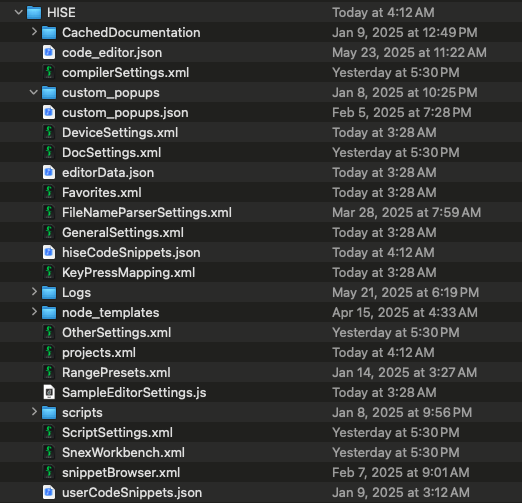522x503 pixels.
Task: Click the hiseCodeSnippets.json file icon
Action: 49,252
